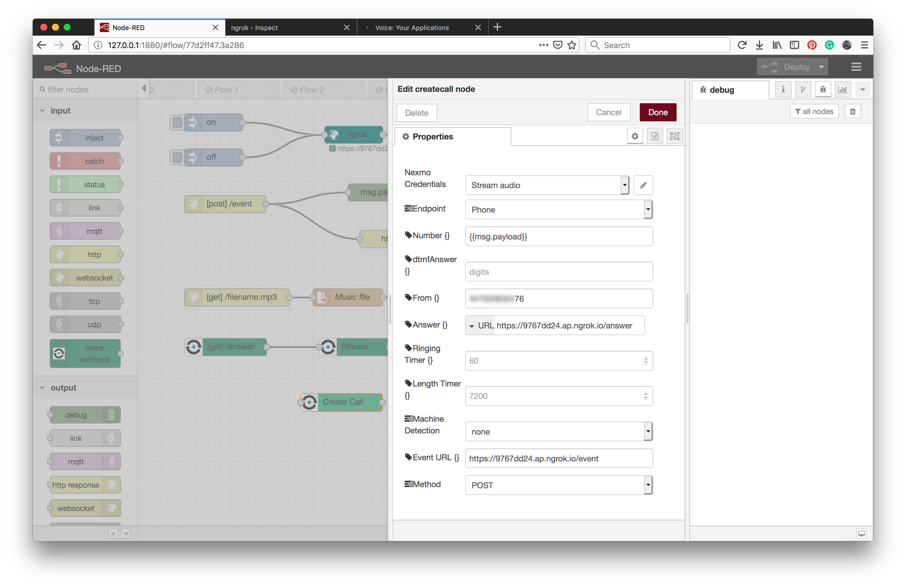Image resolution: width=906 pixels, height=588 pixels.
Task: Click the Done button
Action: (x=658, y=113)
